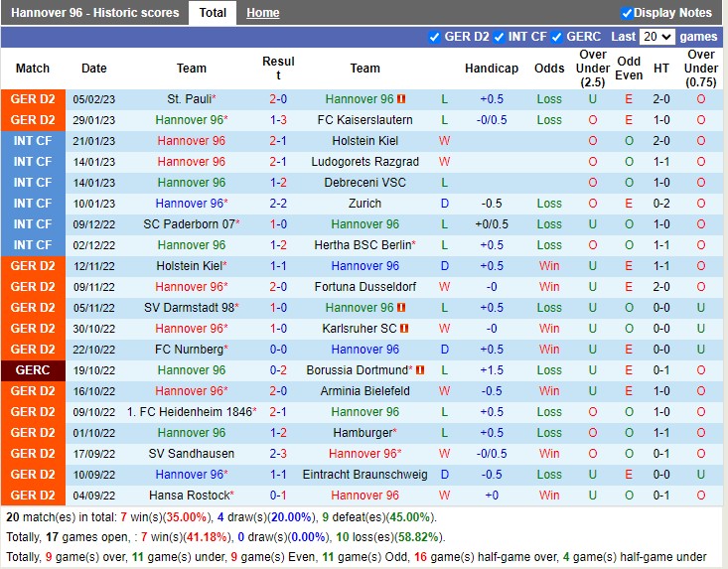Click the Win odds in Fortuna Dusseldorf row
This screenshot has height=569, width=728.
[549, 287]
